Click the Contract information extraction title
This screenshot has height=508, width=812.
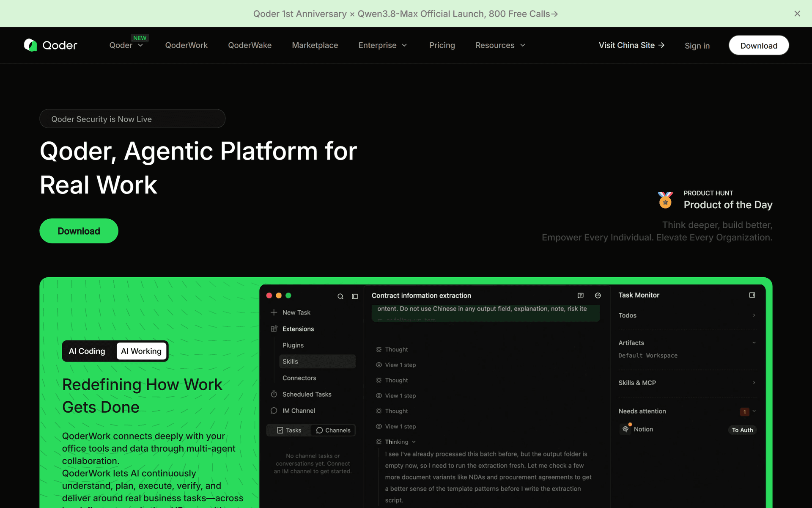click(421, 295)
